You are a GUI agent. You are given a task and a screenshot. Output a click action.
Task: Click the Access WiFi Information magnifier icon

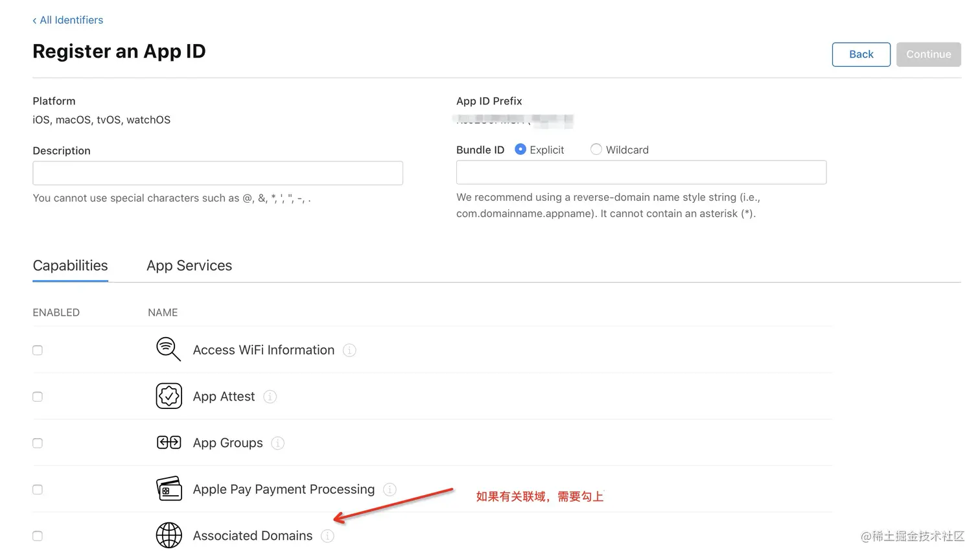click(x=169, y=349)
